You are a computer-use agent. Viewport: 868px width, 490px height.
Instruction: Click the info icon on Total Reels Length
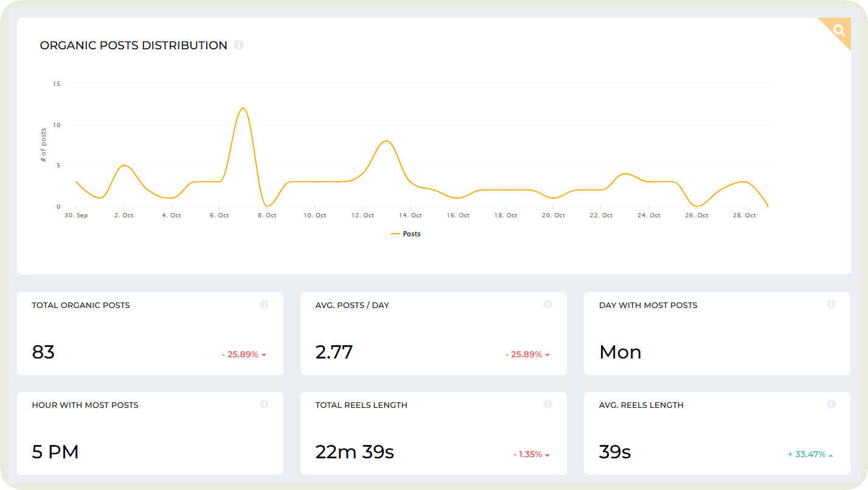pos(547,403)
